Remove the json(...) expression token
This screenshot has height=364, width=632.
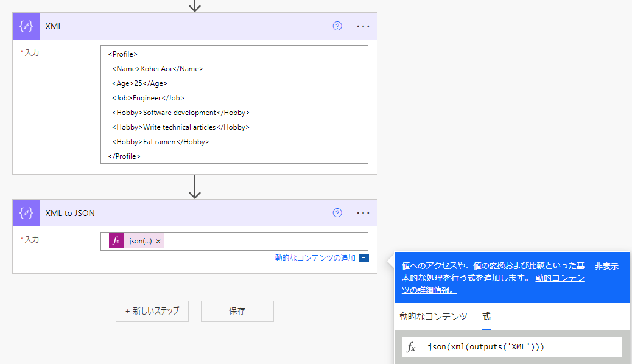pyautogui.click(x=158, y=240)
